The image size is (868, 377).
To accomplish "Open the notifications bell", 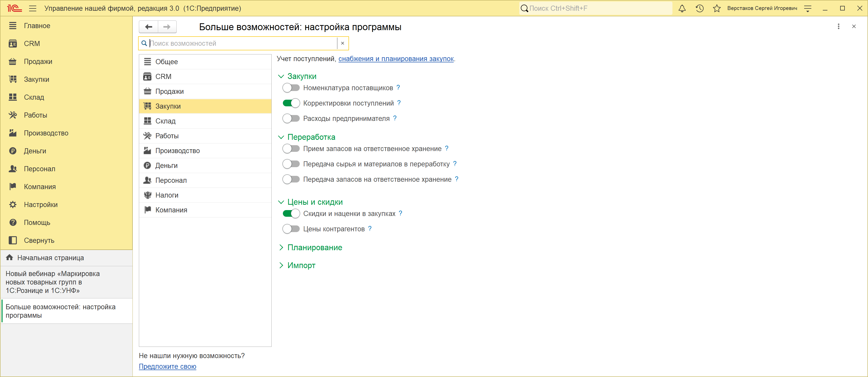I will tap(682, 8).
